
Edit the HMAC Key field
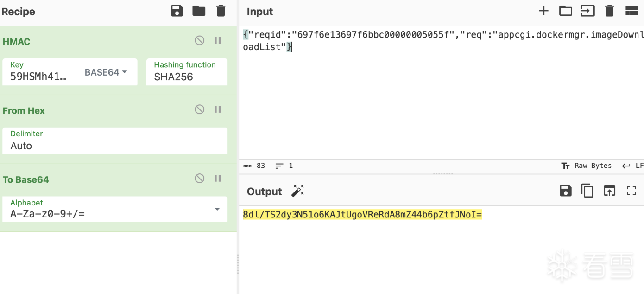pyautogui.click(x=39, y=77)
